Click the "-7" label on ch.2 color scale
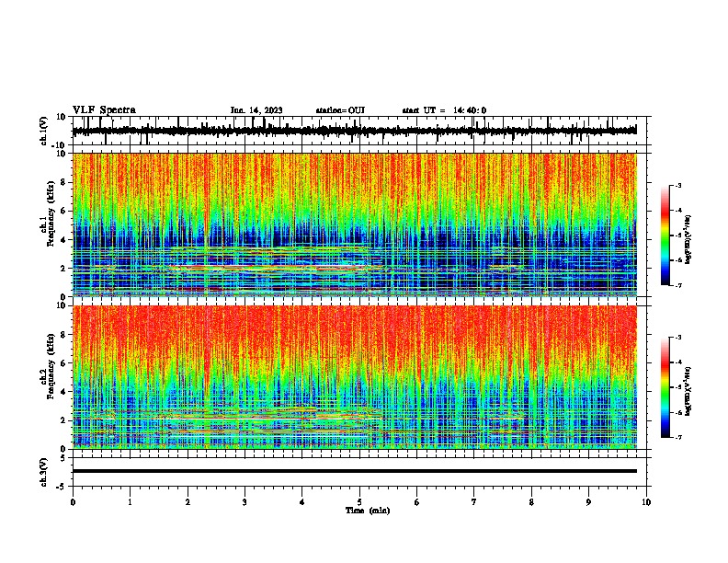The image size is (728, 563). [677, 437]
